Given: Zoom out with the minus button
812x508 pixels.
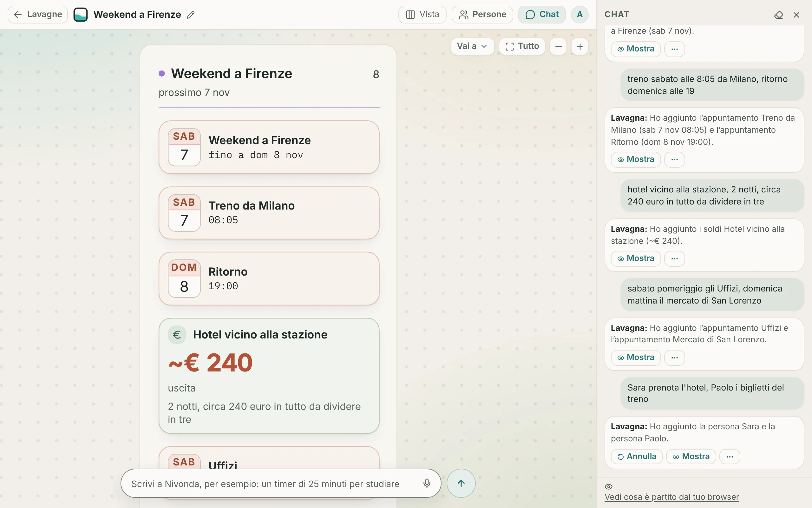Looking at the screenshot, I should click(x=558, y=46).
